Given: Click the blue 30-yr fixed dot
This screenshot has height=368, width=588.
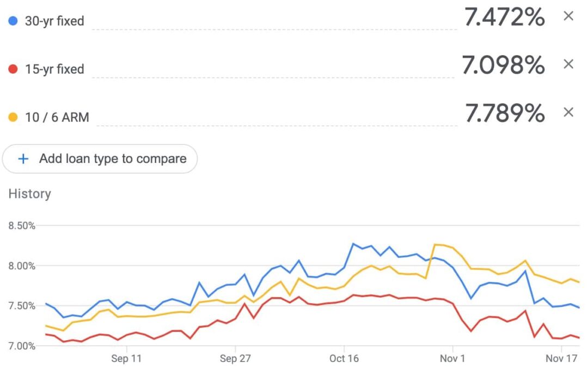Looking at the screenshot, I should click(14, 21).
